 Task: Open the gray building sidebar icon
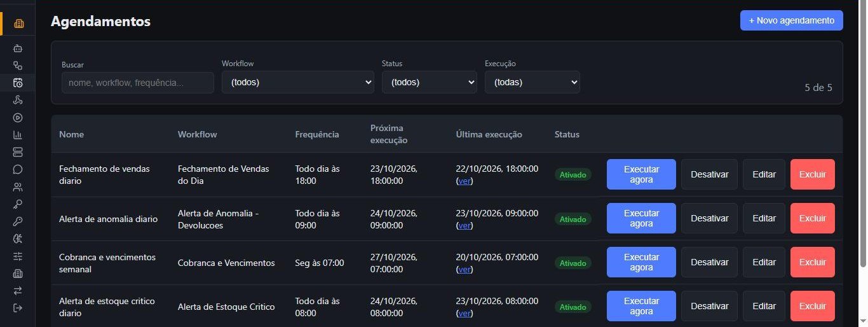click(x=18, y=274)
